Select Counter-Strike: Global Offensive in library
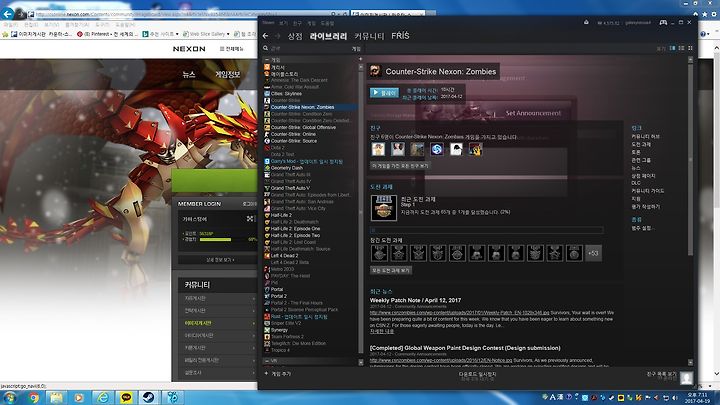The image size is (720, 405). [303, 127]
